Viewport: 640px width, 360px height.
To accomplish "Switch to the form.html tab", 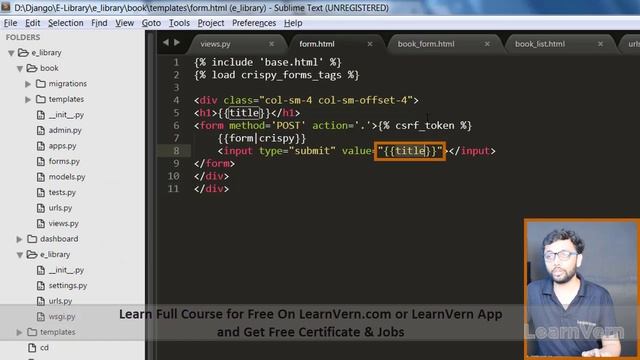I will 317,44.
